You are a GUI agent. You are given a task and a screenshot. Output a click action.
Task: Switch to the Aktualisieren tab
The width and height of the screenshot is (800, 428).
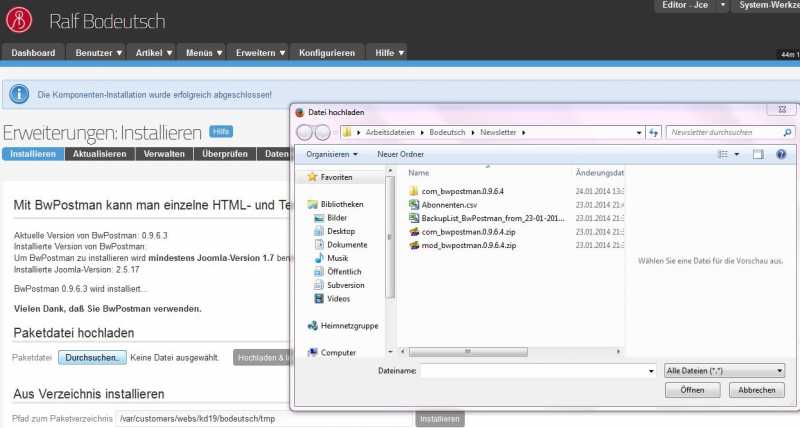pos(99,154)
